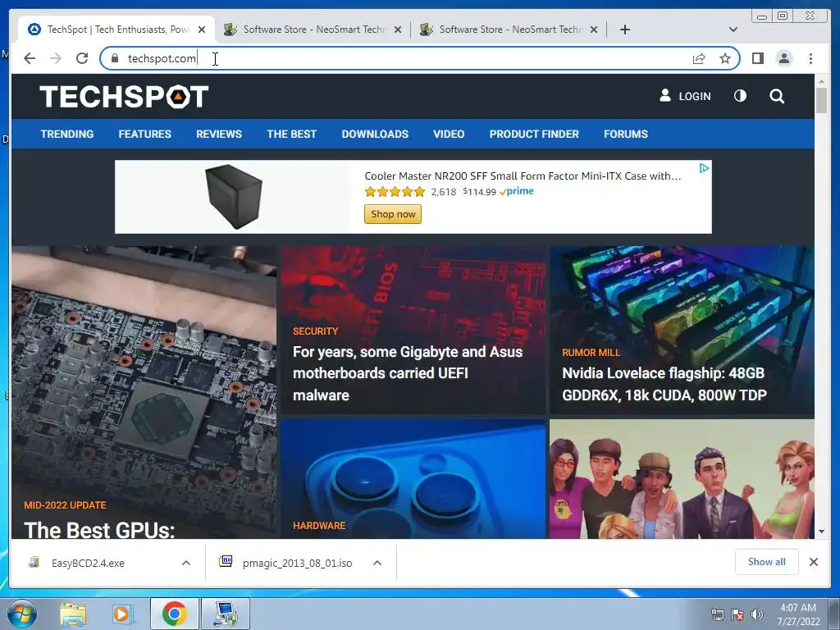Open the DOWNLOADS section
The image size is (840, 630).
tap(375, 134)
